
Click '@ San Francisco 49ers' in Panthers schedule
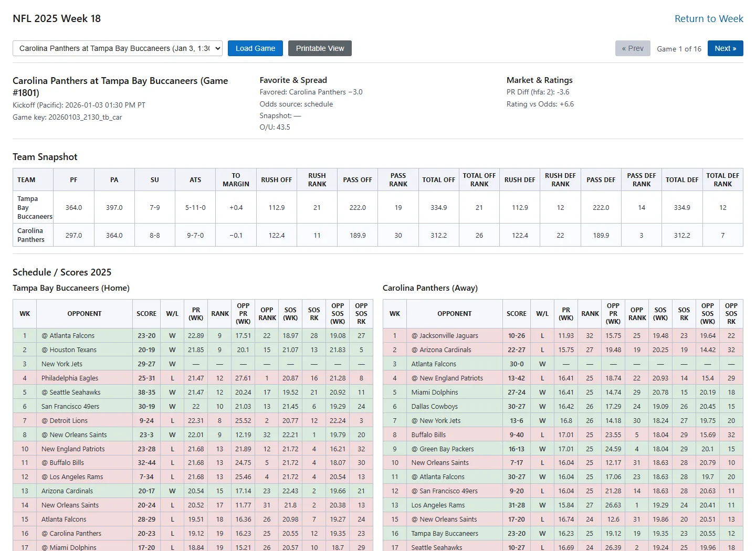pyautogui.click(x=445, y=491)
